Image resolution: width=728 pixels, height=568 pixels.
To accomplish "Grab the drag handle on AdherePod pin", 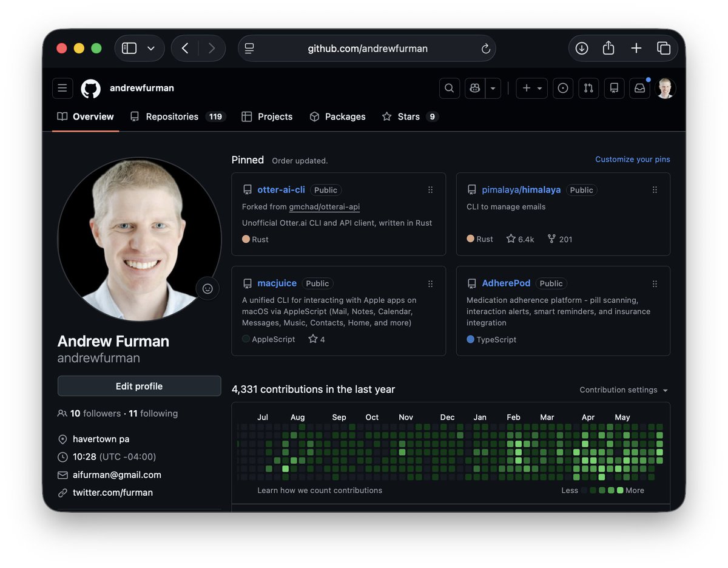I will coord(655,283).
